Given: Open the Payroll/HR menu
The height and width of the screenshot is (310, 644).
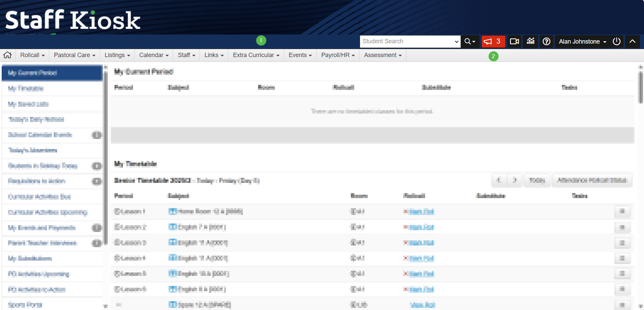Looking at the screenshot, I should click(x=338, y=55).
